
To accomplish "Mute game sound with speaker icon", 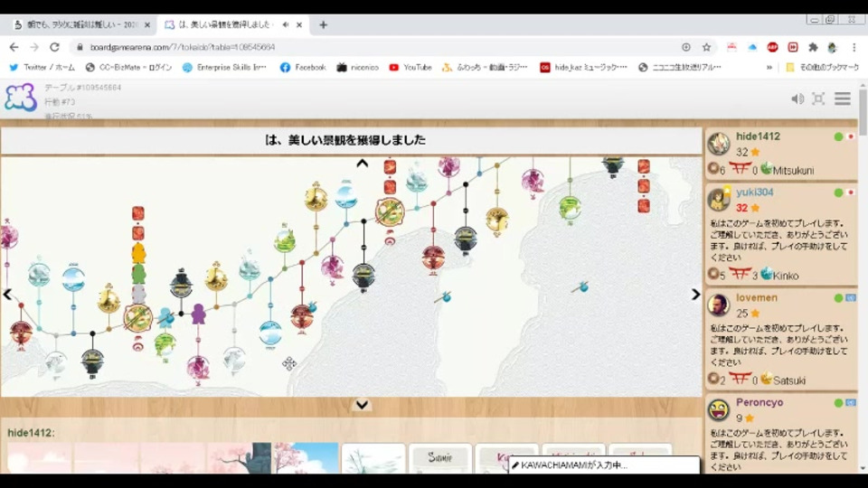I will coord(797,99).
